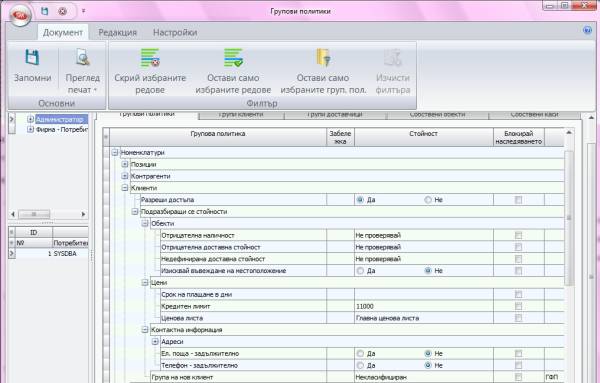This screenshot has width=600, height=383.
Task: Select Не for Ел. поща - задължително
Action: point(428,354)
